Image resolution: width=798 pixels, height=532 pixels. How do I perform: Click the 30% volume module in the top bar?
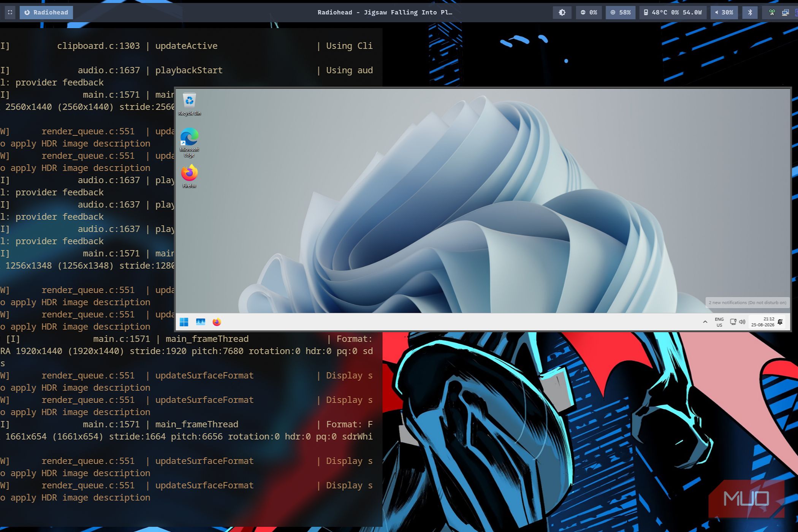tap(724, 12)
